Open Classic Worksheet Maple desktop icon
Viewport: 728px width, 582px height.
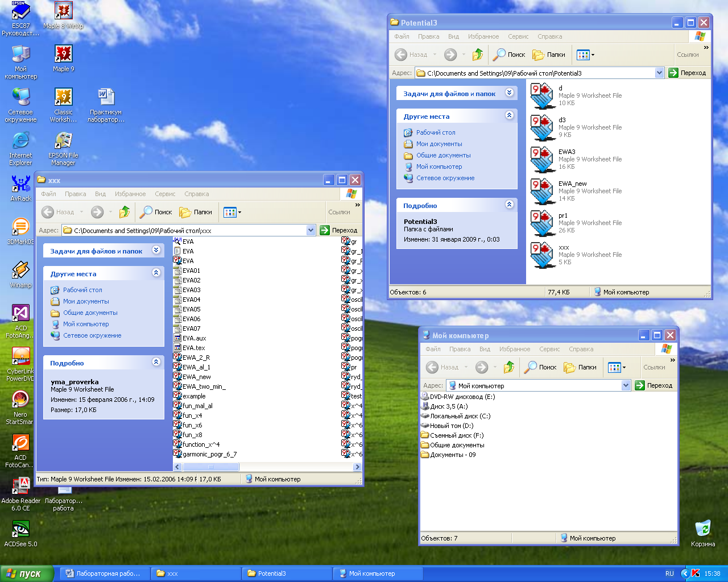pos(64,105)
